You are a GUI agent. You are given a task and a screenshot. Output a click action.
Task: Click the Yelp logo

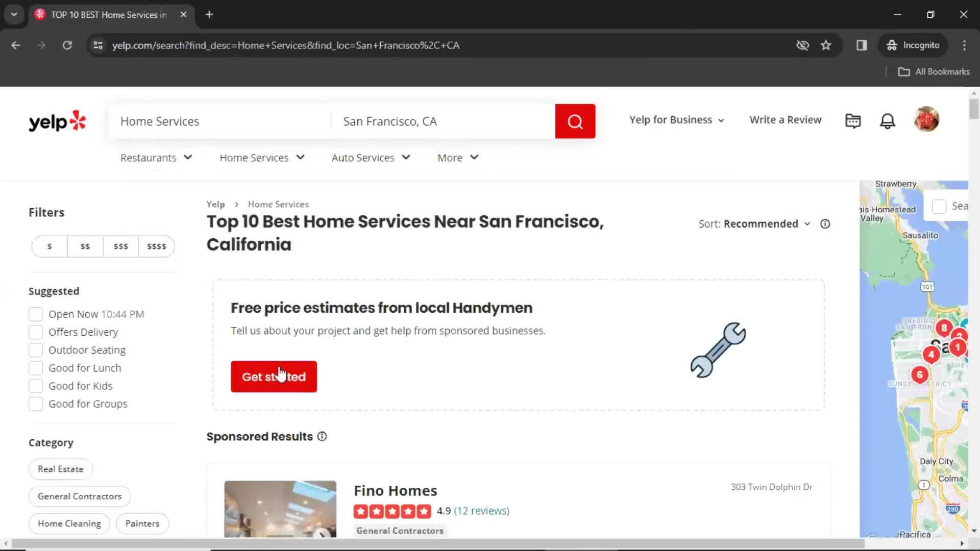[x=57, y=121]
